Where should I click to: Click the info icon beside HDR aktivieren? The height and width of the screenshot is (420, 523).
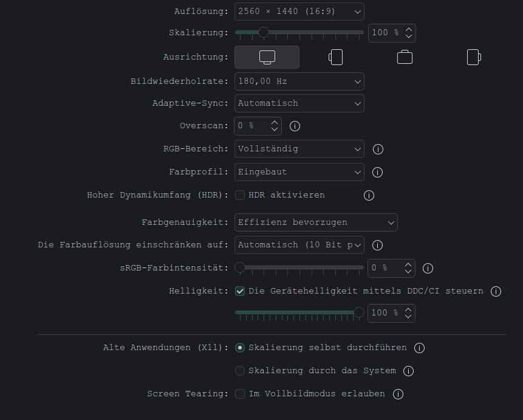[369, 195]
